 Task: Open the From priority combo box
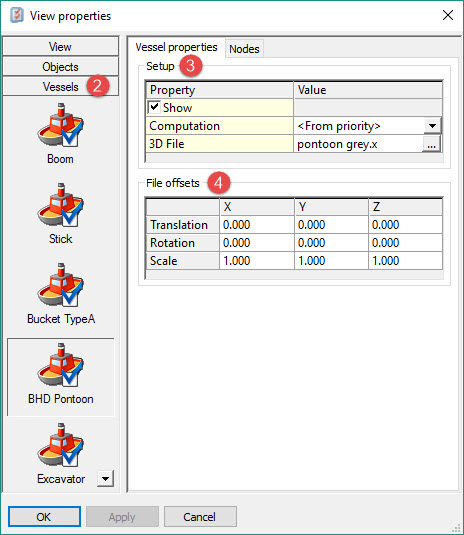[x=368, y=126]
